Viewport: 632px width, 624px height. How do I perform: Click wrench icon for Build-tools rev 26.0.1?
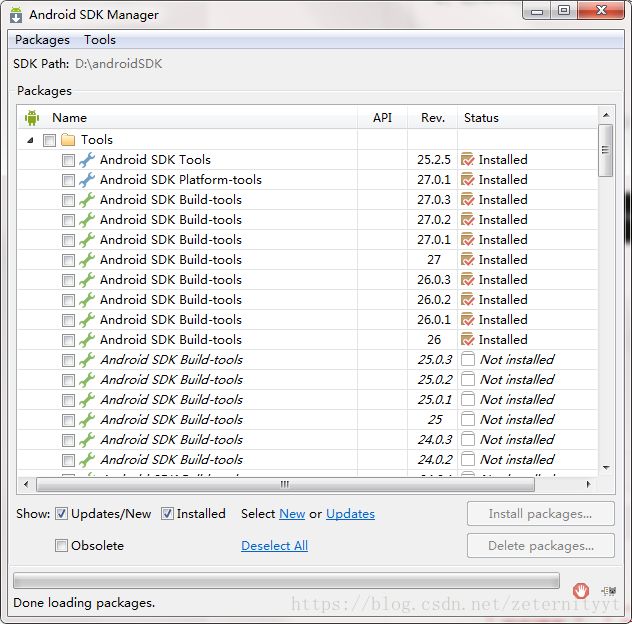[87, 320]
